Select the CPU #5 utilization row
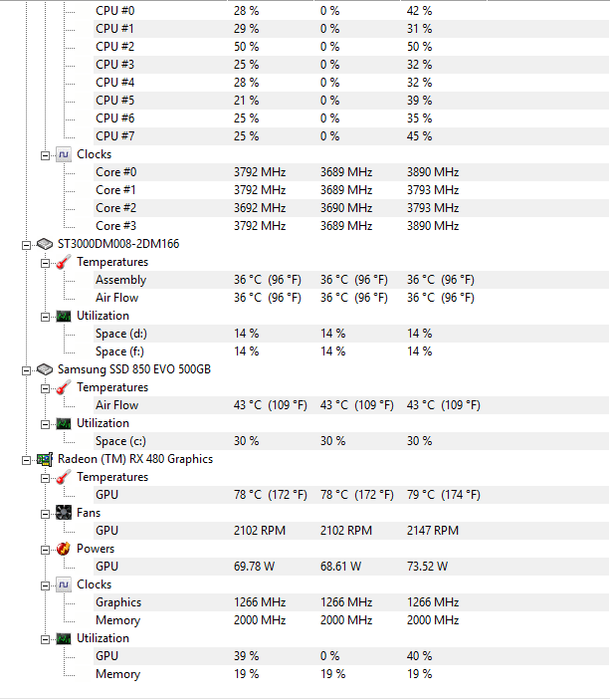 (351, 101)
